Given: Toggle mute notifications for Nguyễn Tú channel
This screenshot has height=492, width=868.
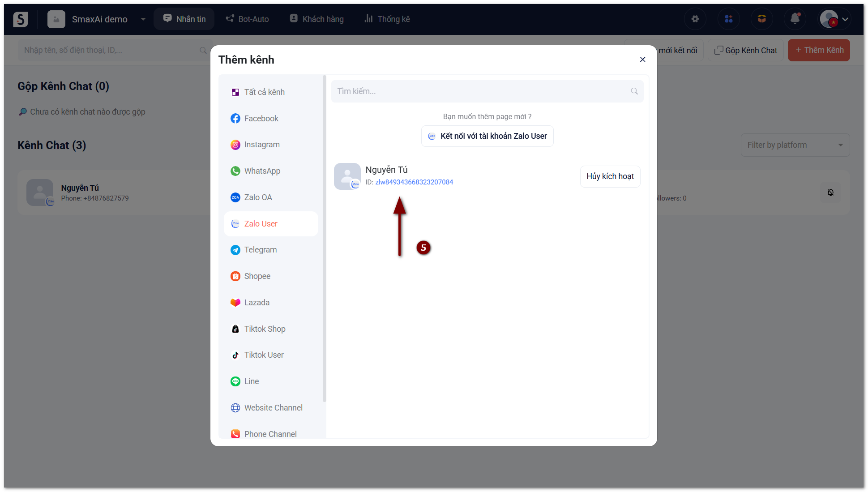Looking at the screenshot, I should tap(830, 193).
